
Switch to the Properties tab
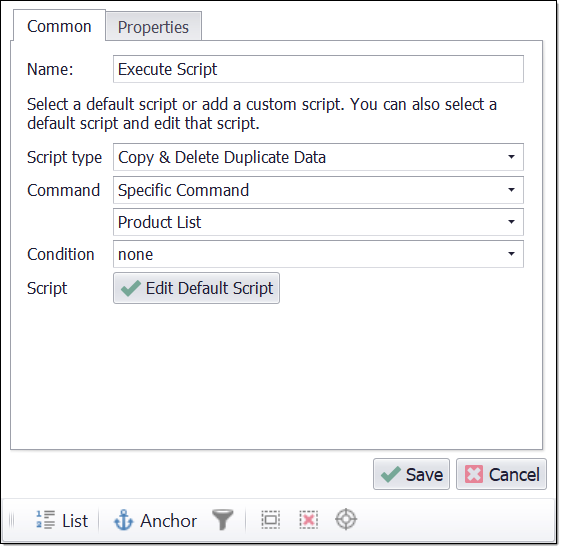[x=153, y=28]
